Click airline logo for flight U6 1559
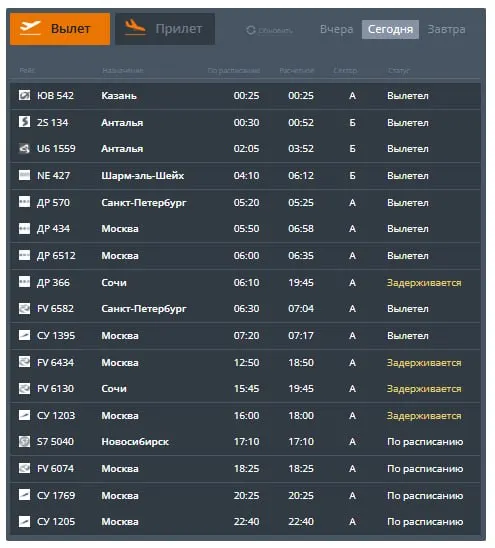495x548 pixels. 24,149
